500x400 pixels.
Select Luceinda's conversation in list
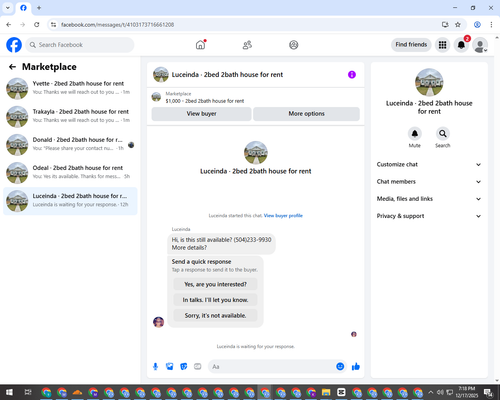pos(70,201)
